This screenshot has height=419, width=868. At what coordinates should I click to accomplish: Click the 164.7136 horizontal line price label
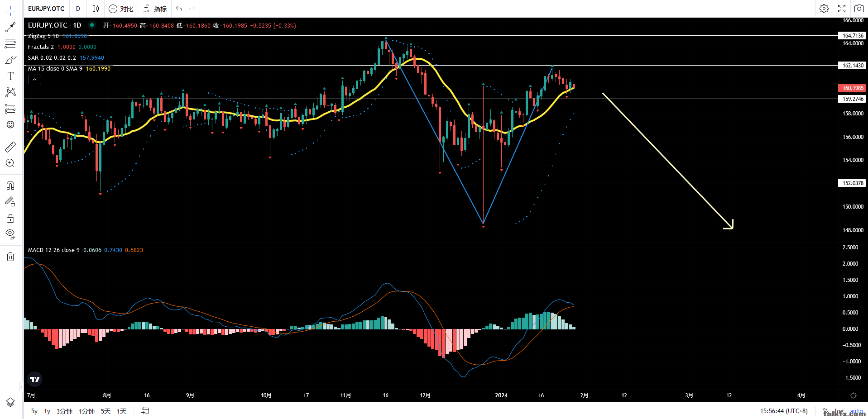point(853,36)
